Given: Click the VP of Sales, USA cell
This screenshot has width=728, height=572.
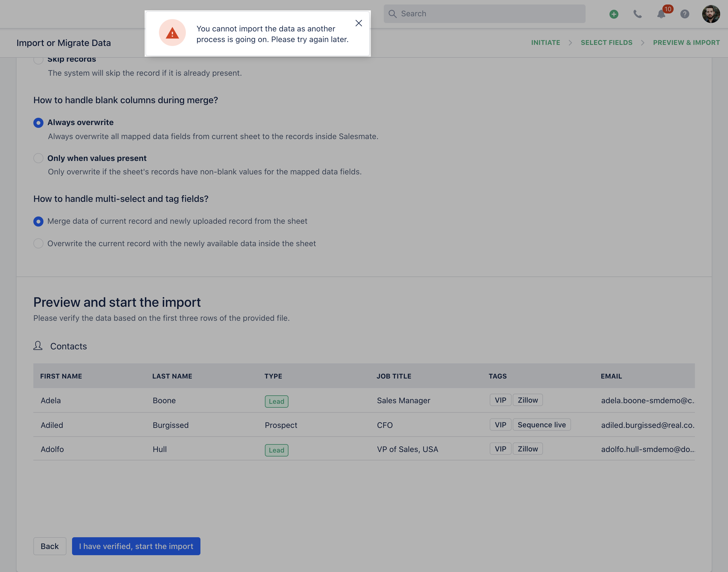Looking at the screenshot, I should [x=408, y=449].
